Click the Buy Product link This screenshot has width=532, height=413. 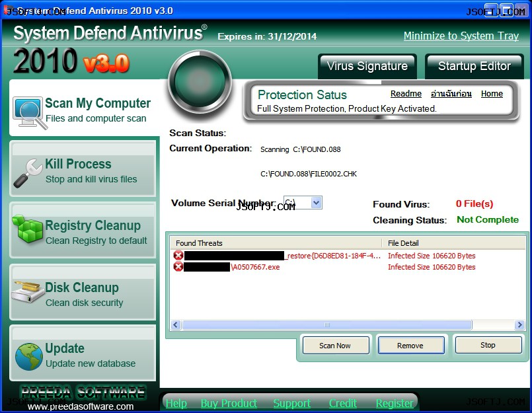pyautogui.click(x=229, y=403)
